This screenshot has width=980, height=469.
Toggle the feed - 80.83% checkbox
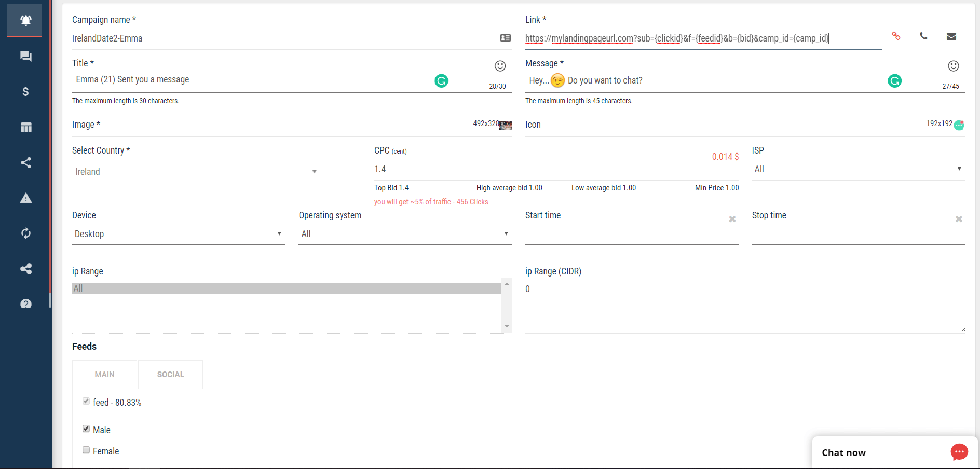[x=86, y=401]
